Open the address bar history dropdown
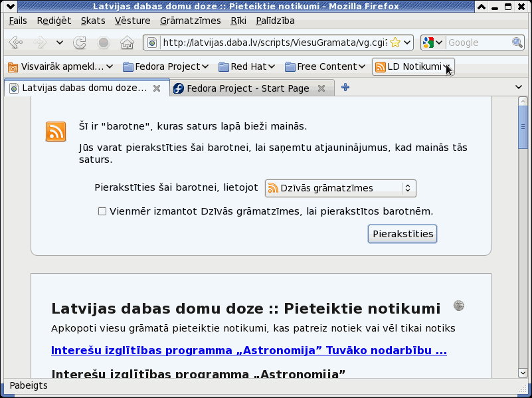This screenshot has height=398, width=532. [407, 43]
